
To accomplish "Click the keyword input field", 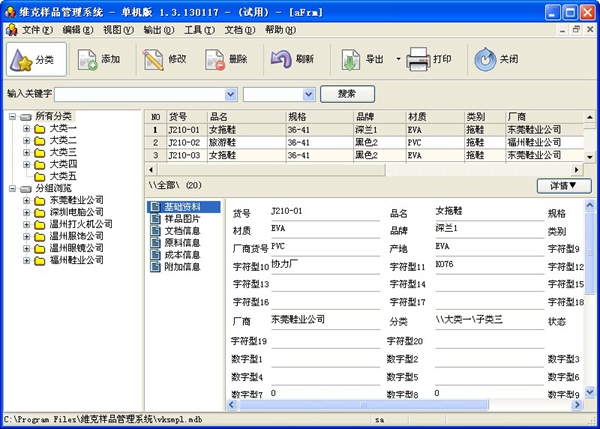I will pos(140,94).
